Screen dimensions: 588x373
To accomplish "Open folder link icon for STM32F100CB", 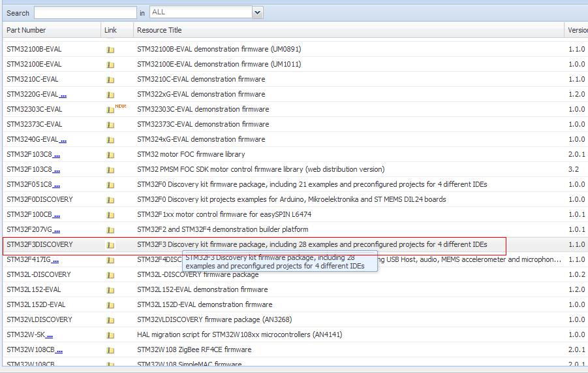I will 110,215.
